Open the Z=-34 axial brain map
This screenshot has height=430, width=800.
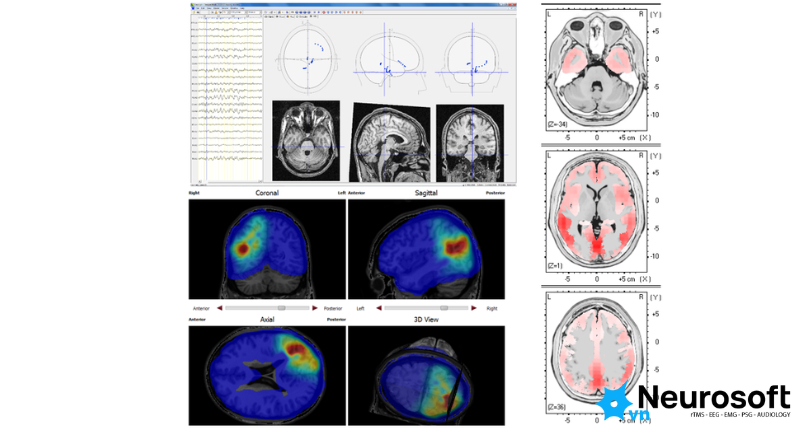(596, 71)
